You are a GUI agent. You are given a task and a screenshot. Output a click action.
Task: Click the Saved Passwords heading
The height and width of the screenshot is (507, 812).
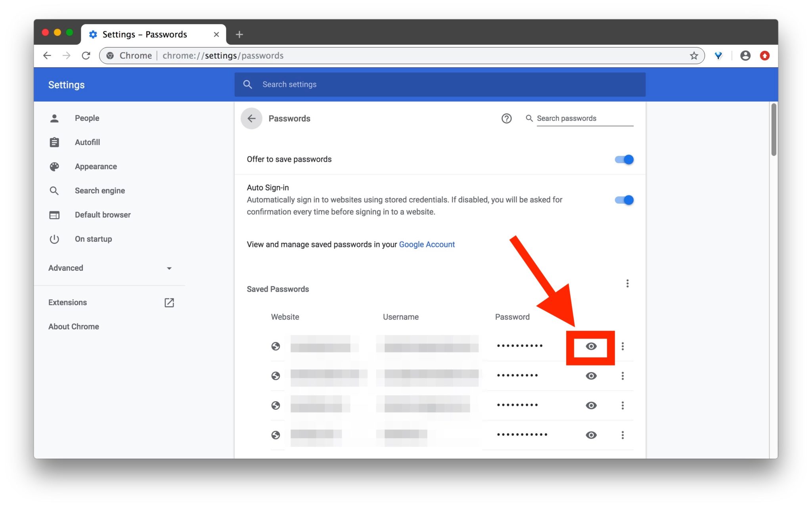[x=278, y=289]
